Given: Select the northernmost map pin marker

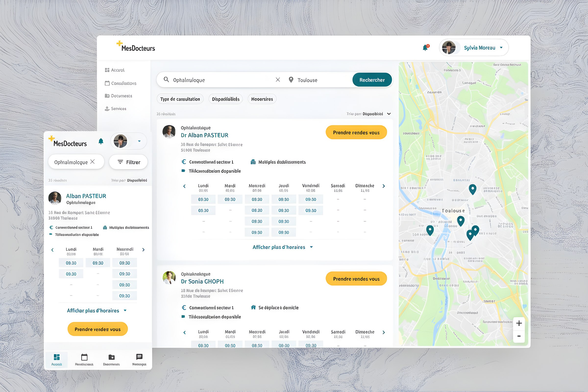Looking at the screenshot, I should point(473,189).
